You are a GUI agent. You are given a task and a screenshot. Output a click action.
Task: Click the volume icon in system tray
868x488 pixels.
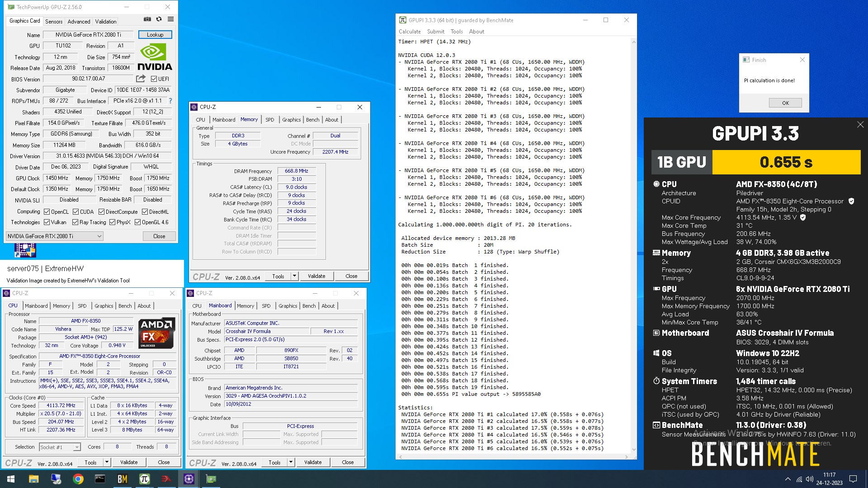tap(809, 479)
